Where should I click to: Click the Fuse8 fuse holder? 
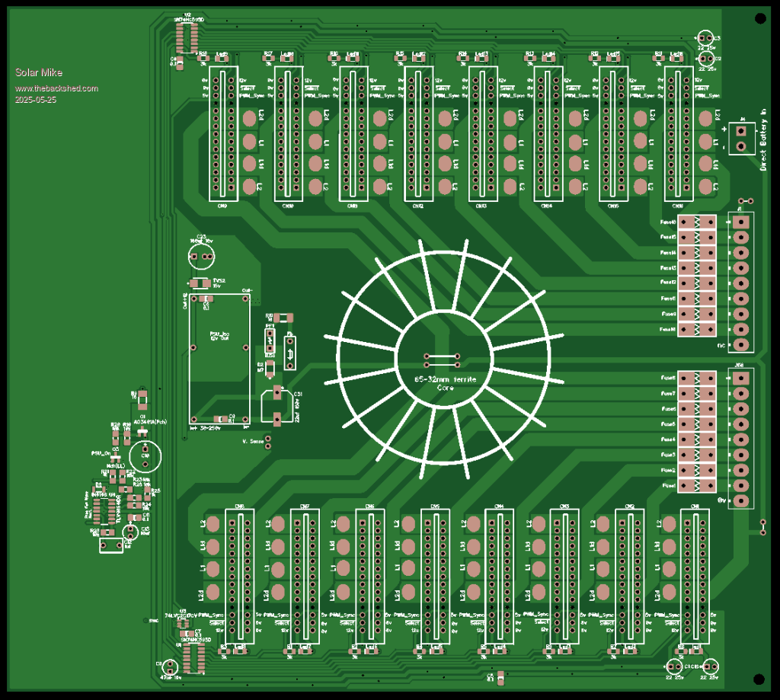pyautogui.click(x=697, y=379)
